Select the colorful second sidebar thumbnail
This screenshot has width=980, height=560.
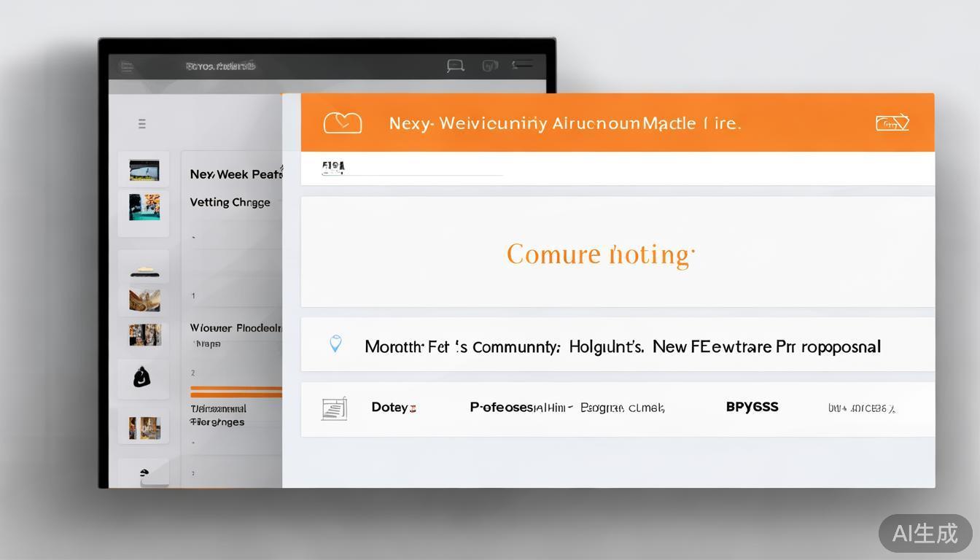[144, 207]
